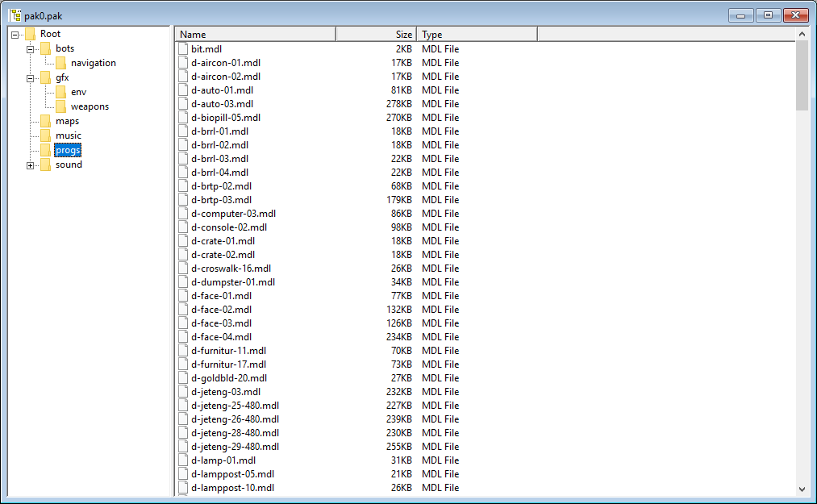
Task: Sort files by the Size column header
Action: 376,35
